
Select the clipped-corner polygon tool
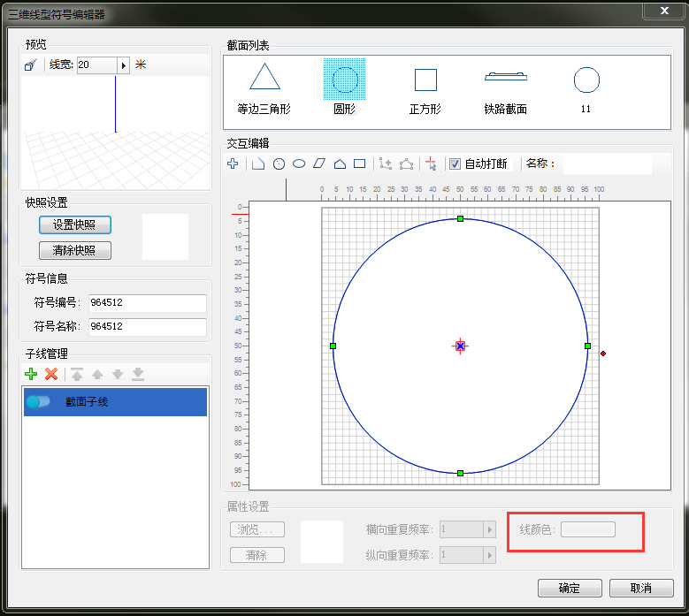click(258, 164)
